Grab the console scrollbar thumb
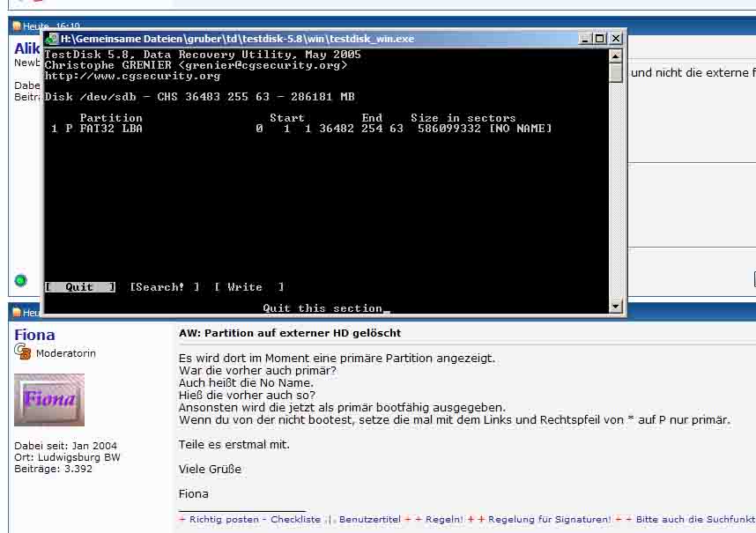 (615, 73)
